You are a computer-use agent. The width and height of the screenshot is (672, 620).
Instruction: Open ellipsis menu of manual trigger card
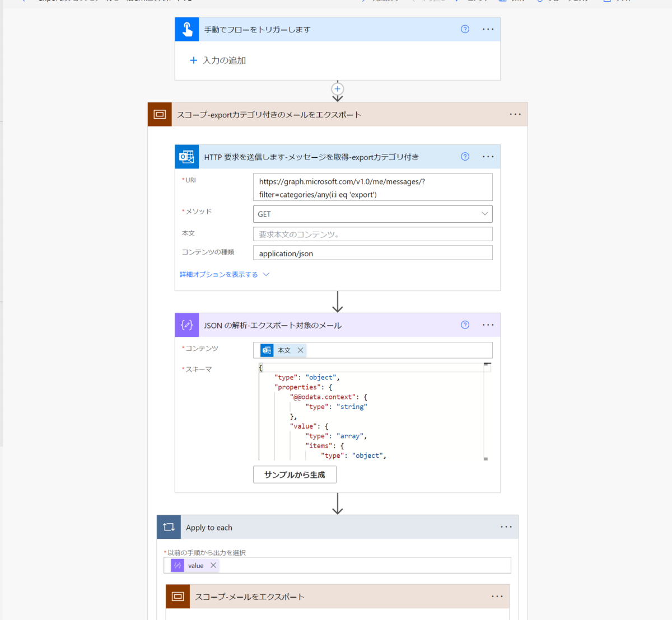[x=488, y=29]
